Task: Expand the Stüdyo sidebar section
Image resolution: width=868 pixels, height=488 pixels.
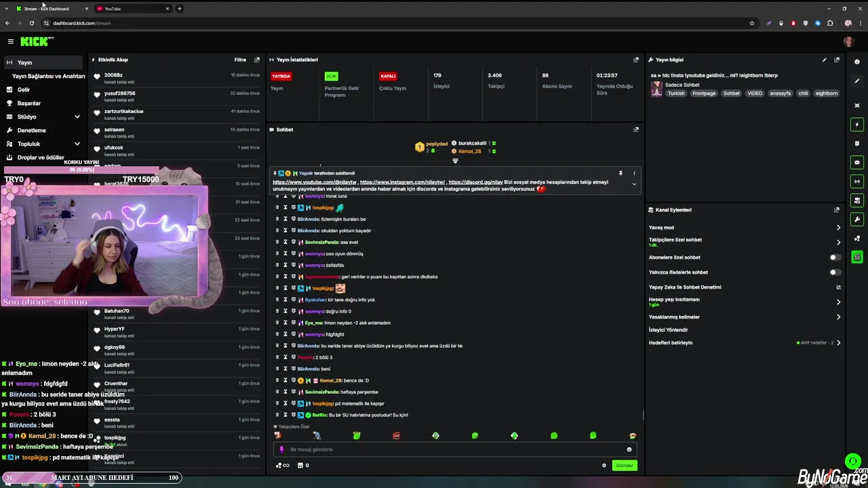Action: tap(77, 117)
